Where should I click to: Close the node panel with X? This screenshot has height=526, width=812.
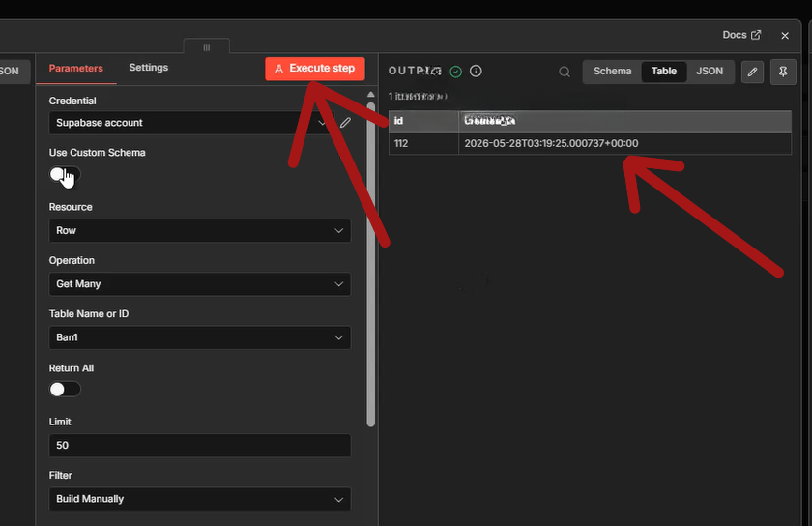pyautogui.click(x=785, y=35)
